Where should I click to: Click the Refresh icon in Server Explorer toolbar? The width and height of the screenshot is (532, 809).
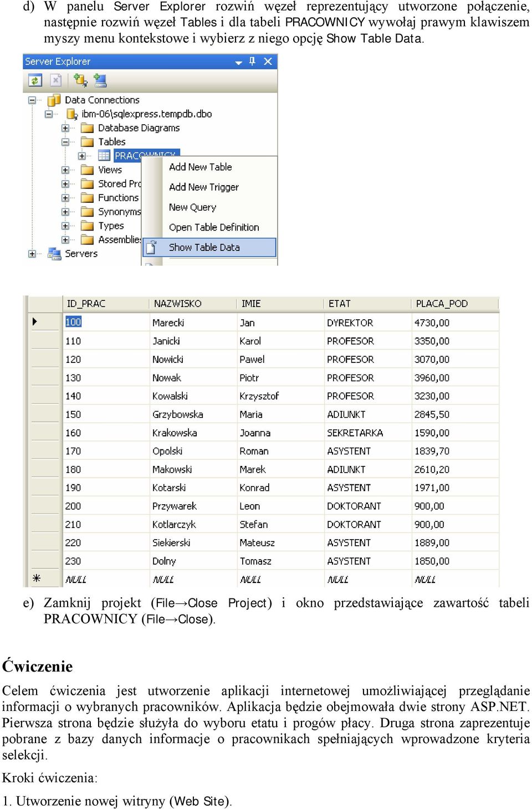(35, 80)
